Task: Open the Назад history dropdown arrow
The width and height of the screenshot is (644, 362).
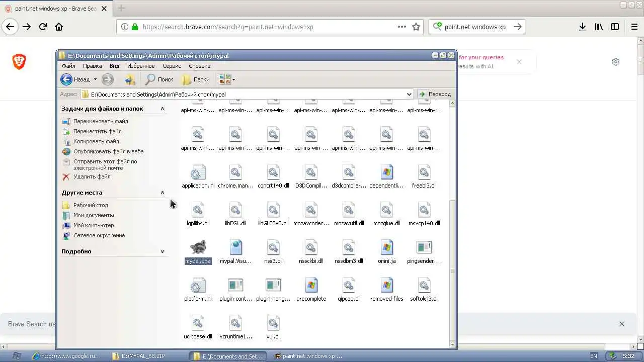Action: tap(95, 79)
